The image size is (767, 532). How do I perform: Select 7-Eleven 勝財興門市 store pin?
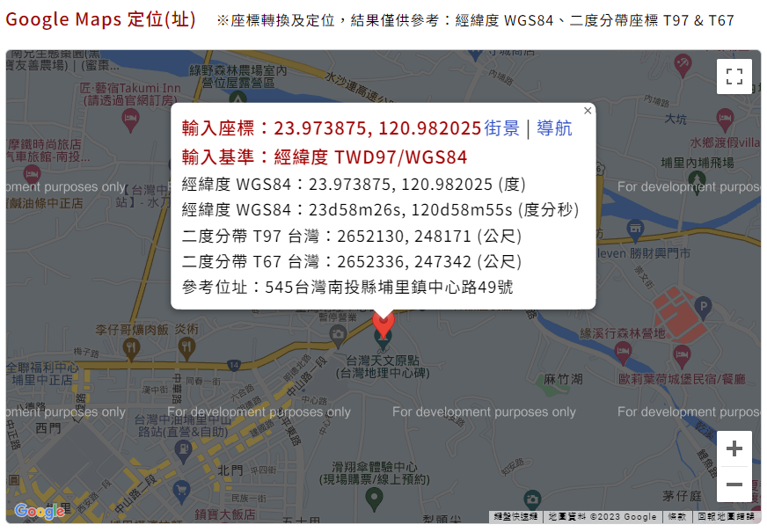(635, 230)
